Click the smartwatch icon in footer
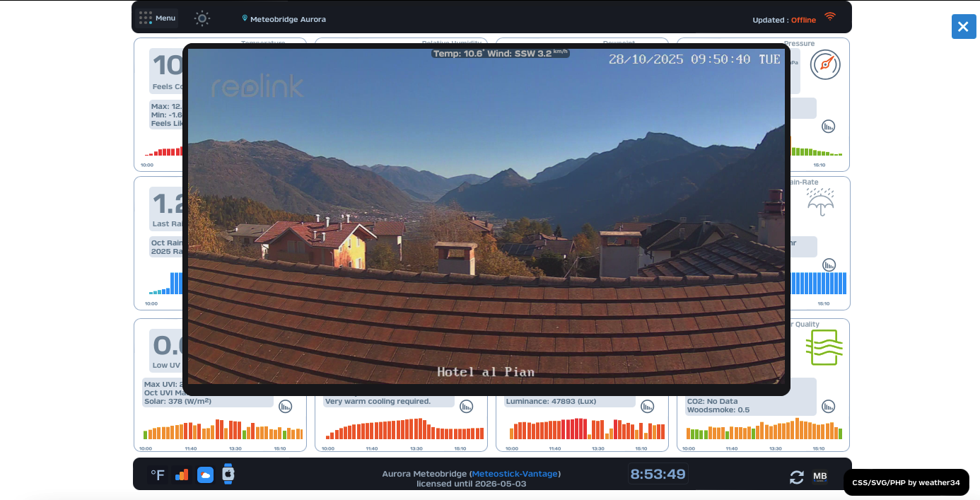The width and height of the screenshot is (980, 500). tap(228, 474)
